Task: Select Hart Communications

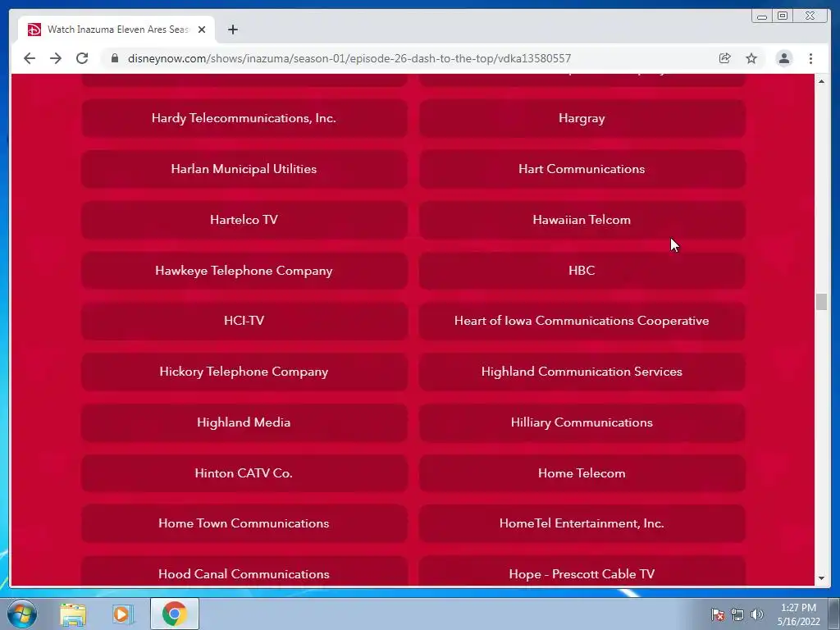Action: tap(582, 169)
